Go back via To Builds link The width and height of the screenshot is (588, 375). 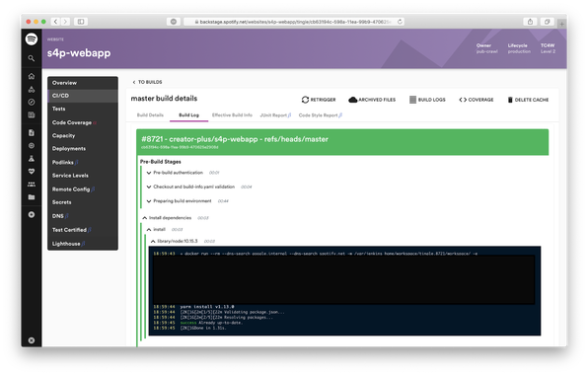click(147, 82)
